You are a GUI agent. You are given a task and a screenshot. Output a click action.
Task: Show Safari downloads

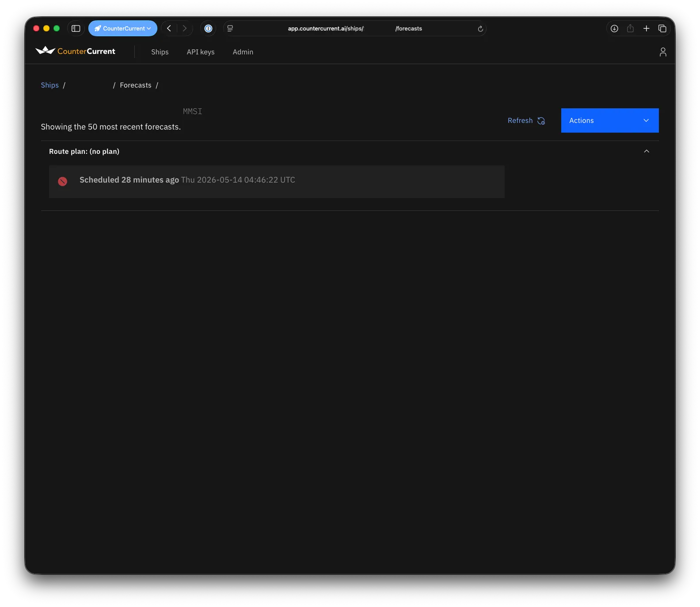tap(614, 28)
